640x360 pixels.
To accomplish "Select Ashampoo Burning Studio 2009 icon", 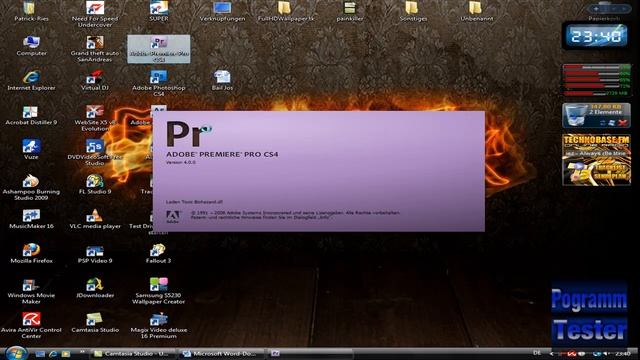I will [x=31, y=188].
